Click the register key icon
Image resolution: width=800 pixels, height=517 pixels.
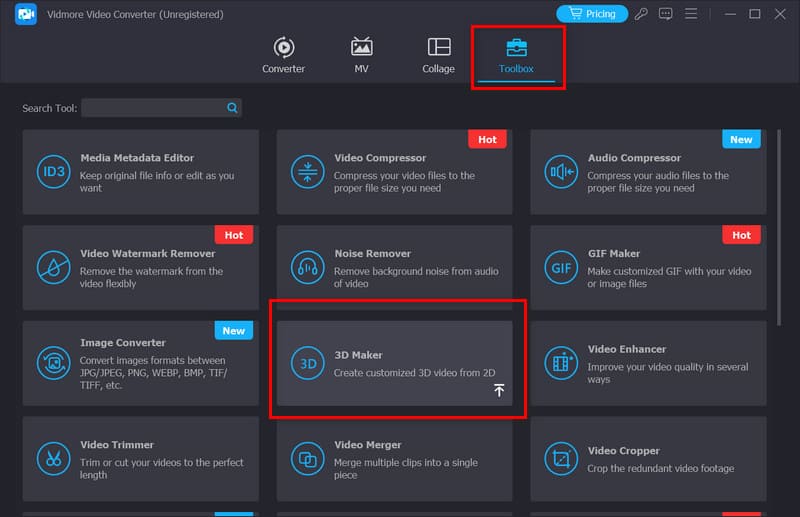pos(641,14)
